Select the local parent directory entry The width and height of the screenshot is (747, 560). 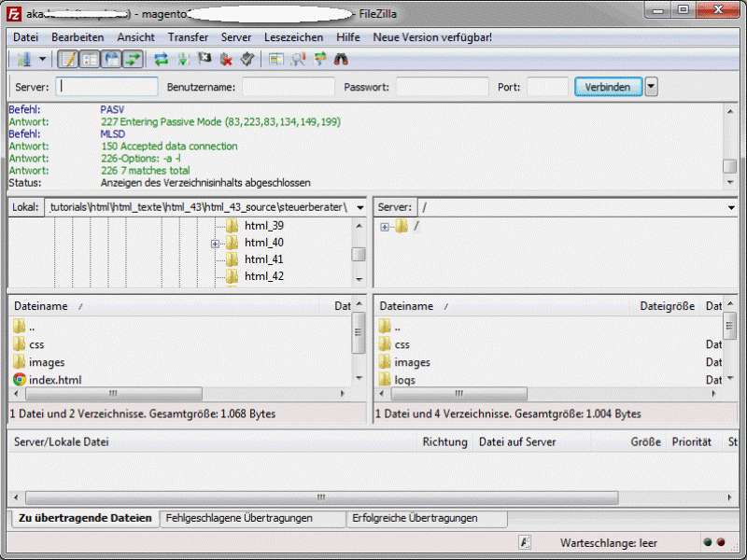pyautogui.click(x=32, y=327)
